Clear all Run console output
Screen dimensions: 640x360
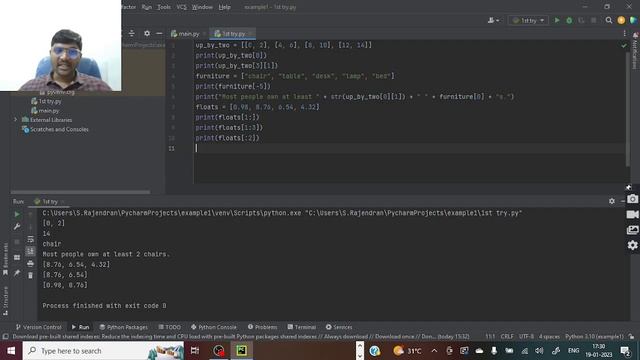click(x=30, y=276)
